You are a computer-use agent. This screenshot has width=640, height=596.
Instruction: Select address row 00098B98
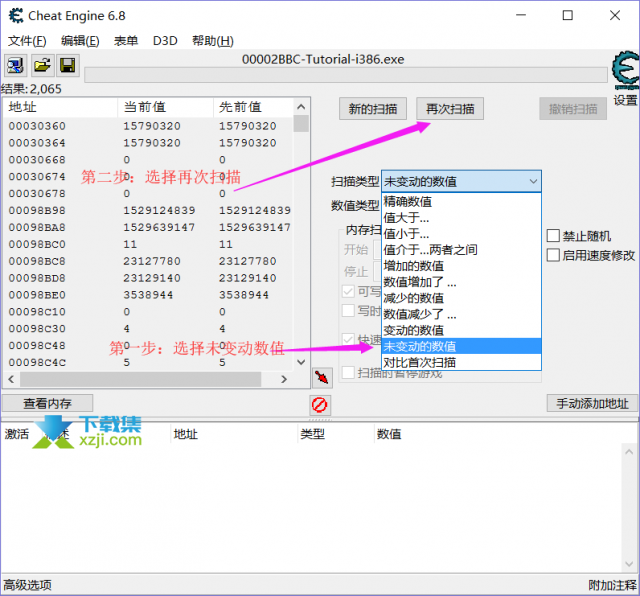(148, 210)
